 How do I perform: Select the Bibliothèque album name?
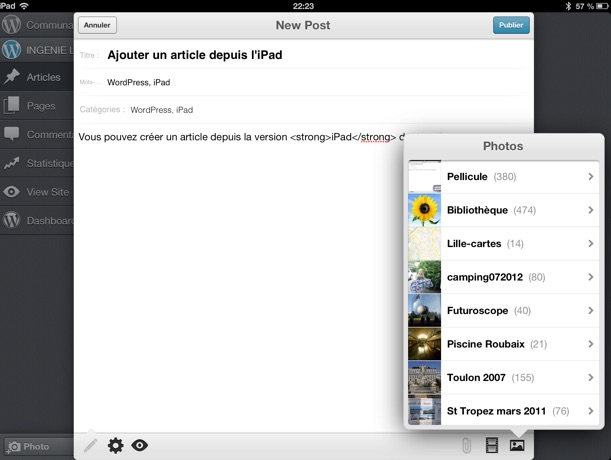[x=477, y=210]
